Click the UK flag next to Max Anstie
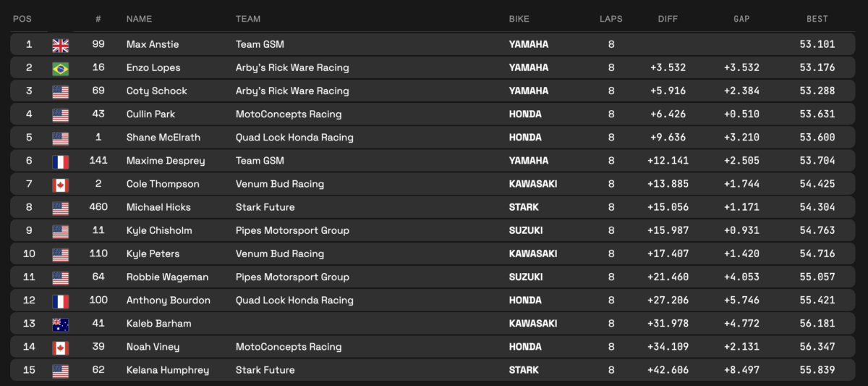Image resolution: width=868 pixels, height=386 pixels. click(61, 45)
